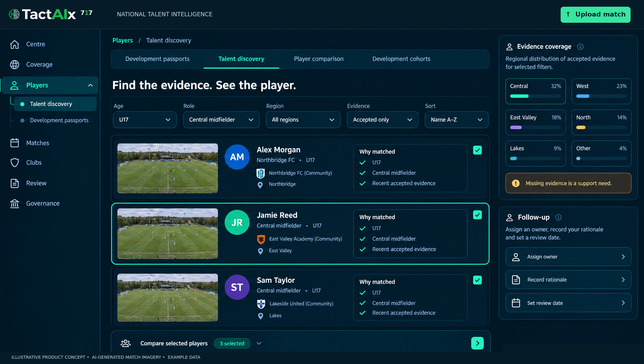Switch to Development passports tab
This screenshot has width=644, height=364.
[157, 59]
